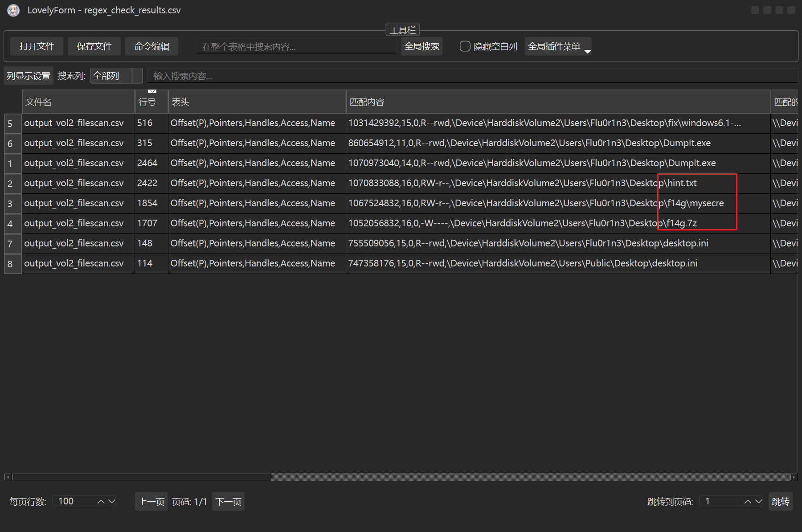
Task: Select row header number 3
Action: [x=13, y=204]
